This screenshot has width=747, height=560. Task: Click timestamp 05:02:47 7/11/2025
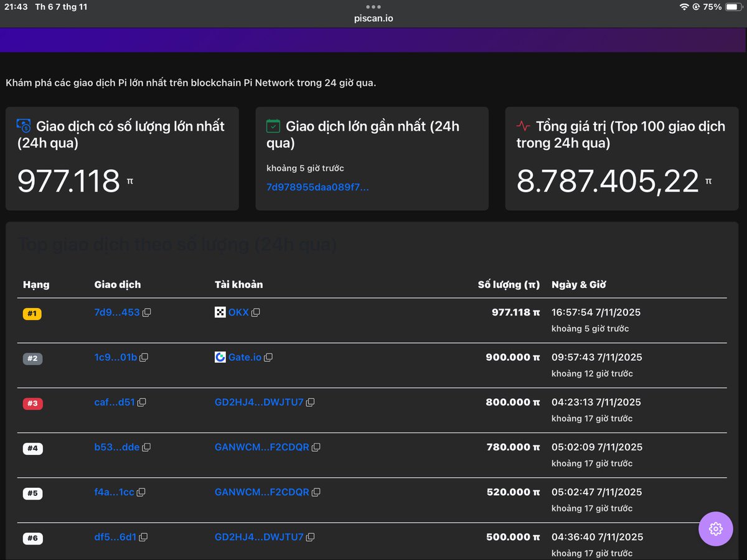point(597,492)
